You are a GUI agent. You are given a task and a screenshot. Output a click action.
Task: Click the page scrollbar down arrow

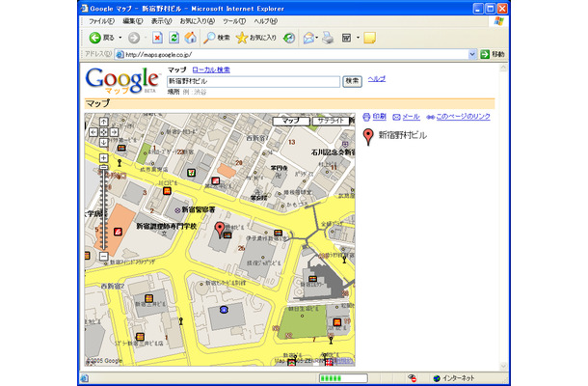tap(503, 366)
